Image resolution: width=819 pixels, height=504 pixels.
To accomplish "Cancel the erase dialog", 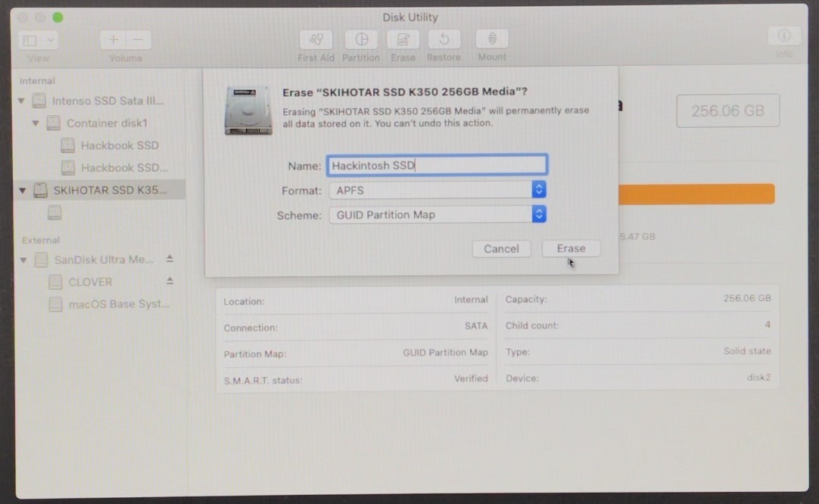I will 501,249.
